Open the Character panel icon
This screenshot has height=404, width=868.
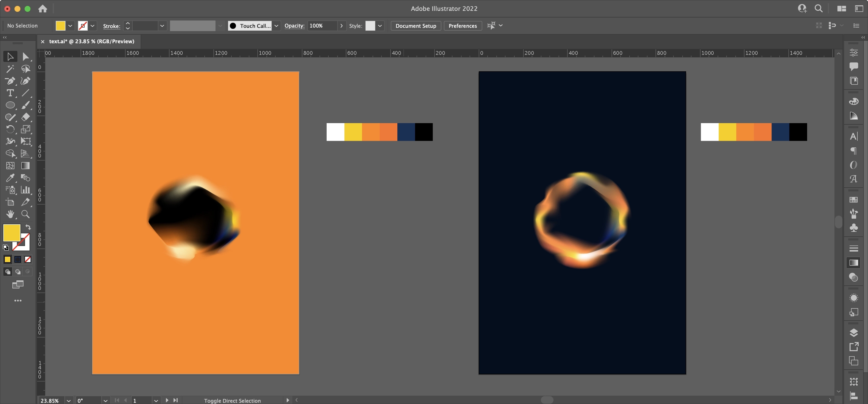coord(854,136)
